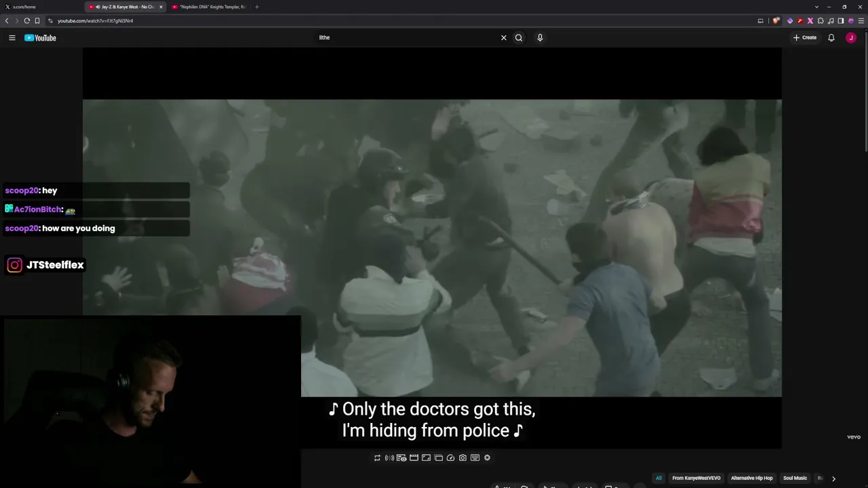Click the pop-up window player icon

coord(438,458)
